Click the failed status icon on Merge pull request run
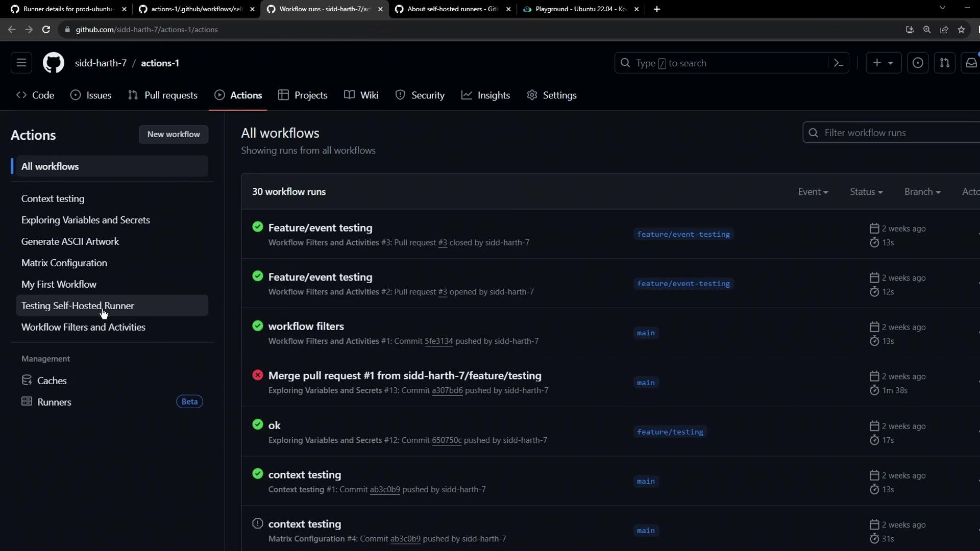Viewport: 980px width, 551px height. (258, 375)
